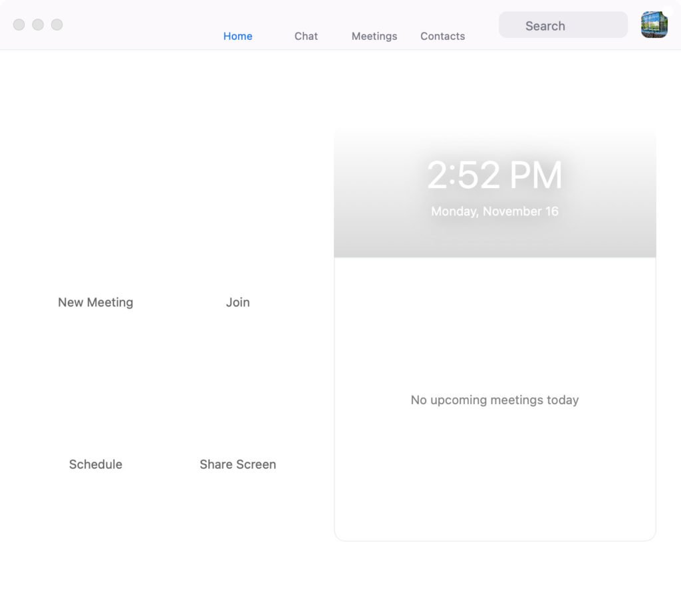Choose Share Screen
The height and width of the screenshot is (616, 681).
pos(237,464)
